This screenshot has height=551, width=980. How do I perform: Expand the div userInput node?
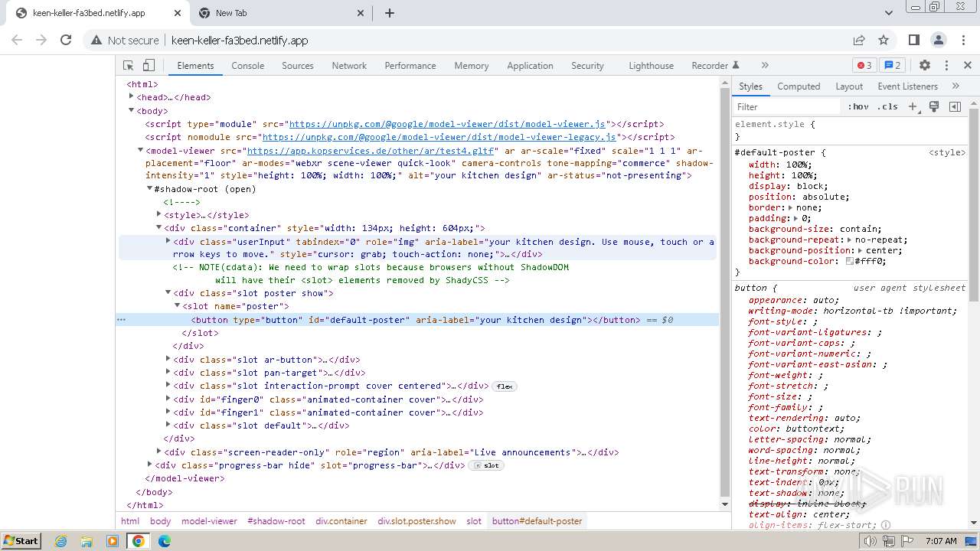[x=168, y=241]
